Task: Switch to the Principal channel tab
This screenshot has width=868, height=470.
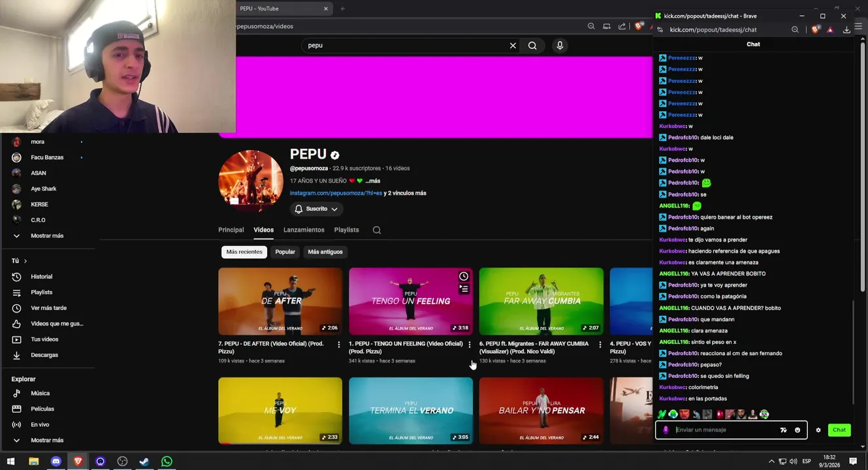Action: click(x=231, y=230)
